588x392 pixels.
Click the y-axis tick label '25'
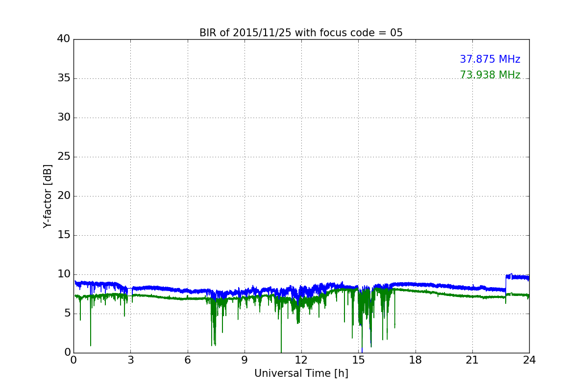pos(64,157)
